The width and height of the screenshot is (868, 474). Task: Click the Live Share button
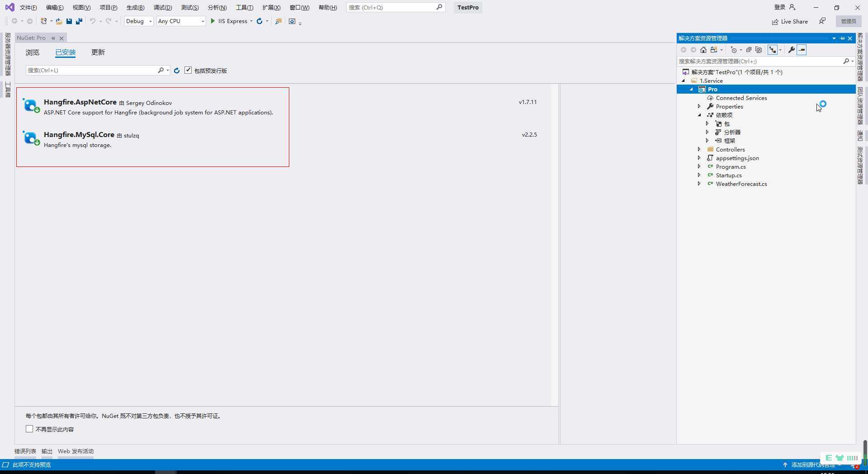coord(790,21)
